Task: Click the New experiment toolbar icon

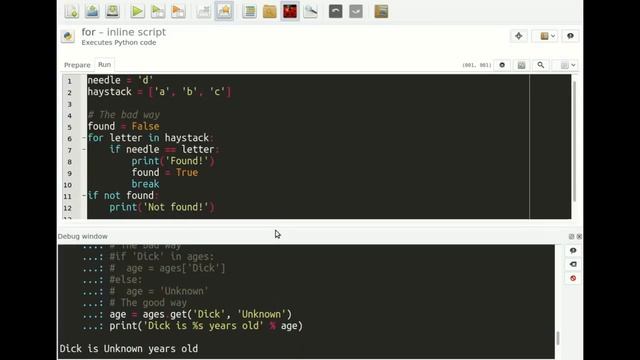Action: [72, 11]
